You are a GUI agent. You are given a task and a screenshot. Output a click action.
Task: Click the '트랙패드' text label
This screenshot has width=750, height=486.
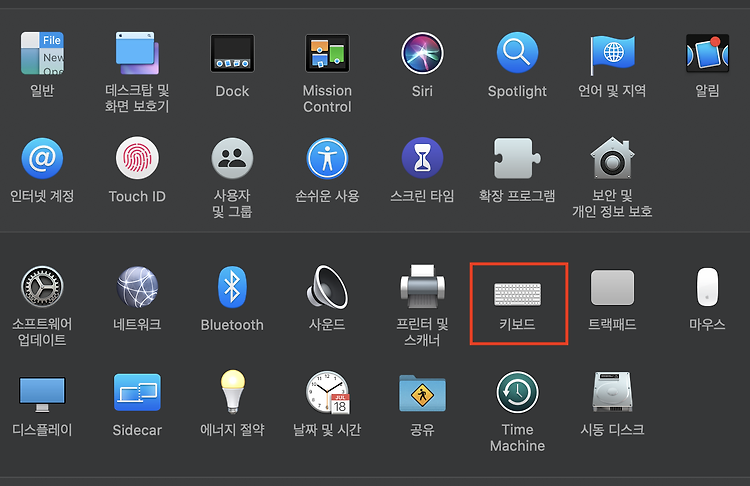pyautogui.click(x=612, y=324)
